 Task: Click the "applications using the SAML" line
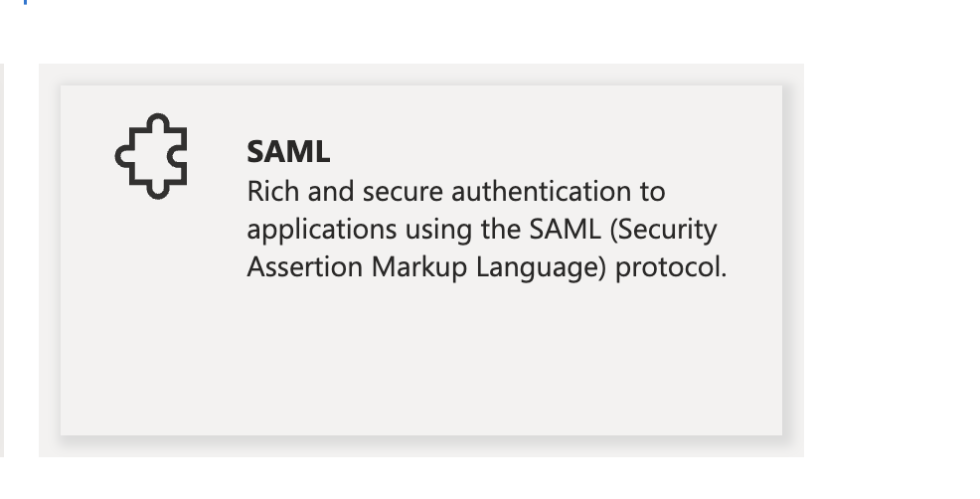click(x=481, y=230)
